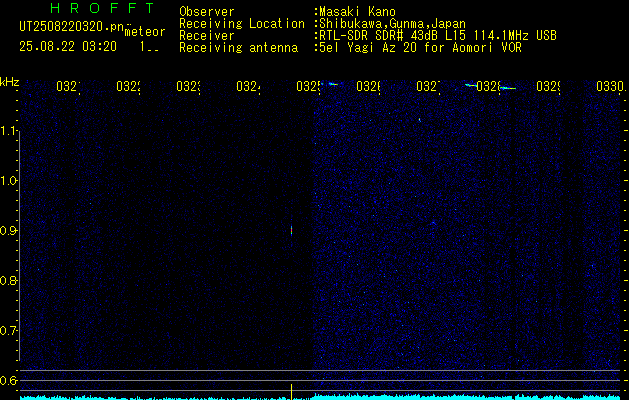Click the Receiver label
The image size is (629, 400).
207,36
